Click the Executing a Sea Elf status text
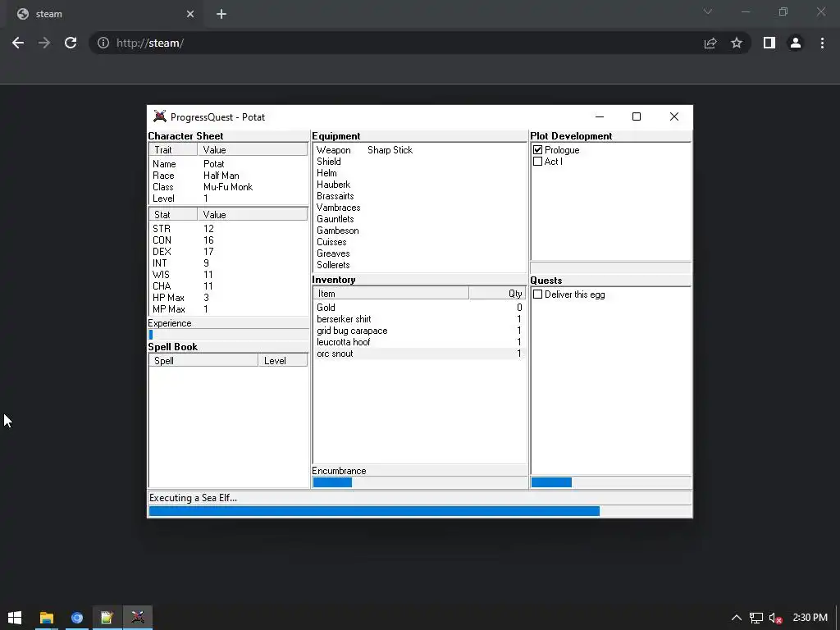The height and width of the screenshot is (630, 840). (193, 498)
